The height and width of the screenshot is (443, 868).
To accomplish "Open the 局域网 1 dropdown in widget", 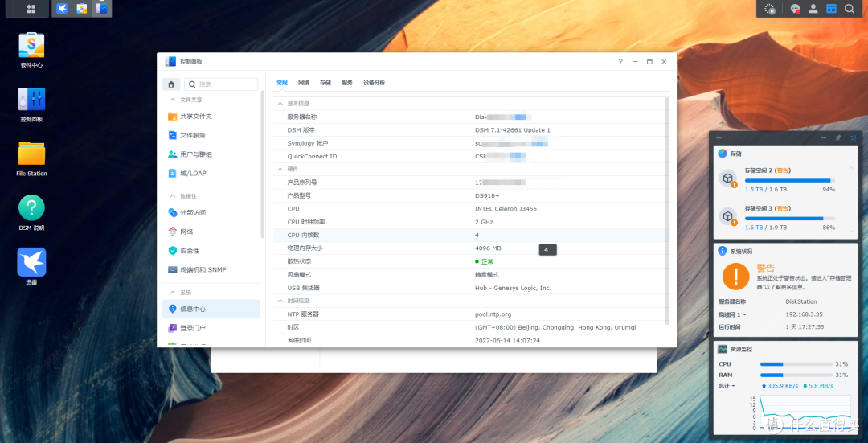I will pos(733,314).
